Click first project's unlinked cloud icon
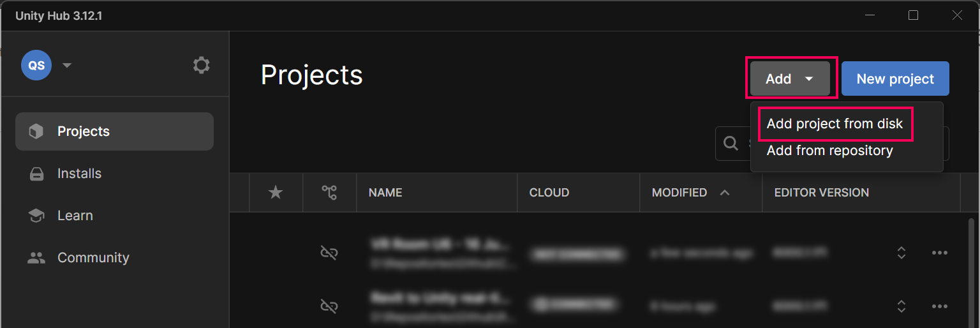The width and height of the screenshot is (980, 328). click(329, 253)
